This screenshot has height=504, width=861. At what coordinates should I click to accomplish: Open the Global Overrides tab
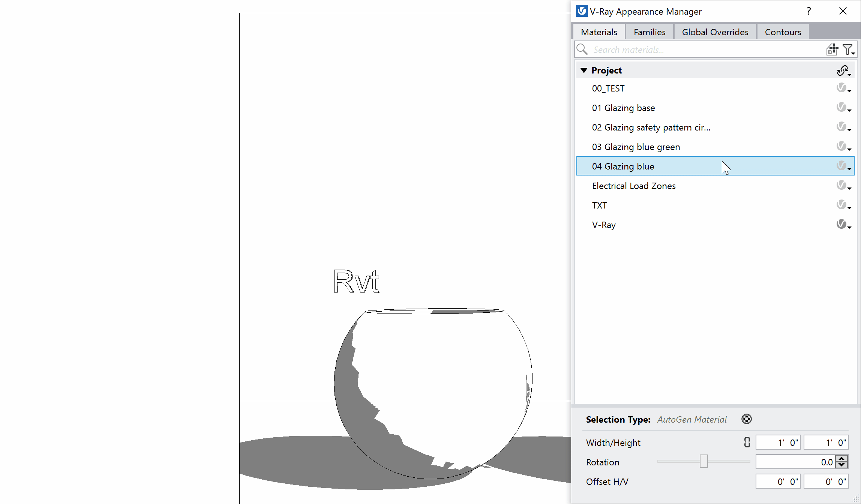[715, 32]
